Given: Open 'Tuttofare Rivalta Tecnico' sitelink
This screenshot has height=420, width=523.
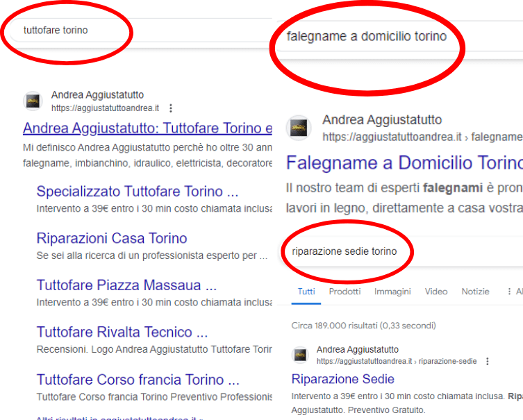Looking at the screenshot, I should (x=122, y=332).
